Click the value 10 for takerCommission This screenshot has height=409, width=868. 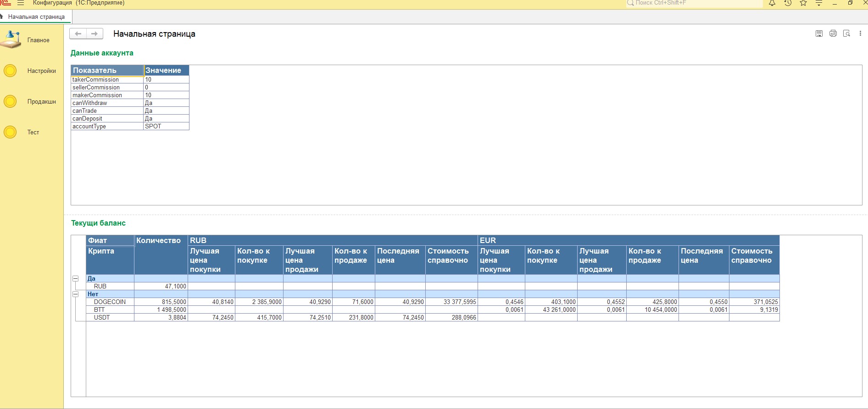(167, 80)
